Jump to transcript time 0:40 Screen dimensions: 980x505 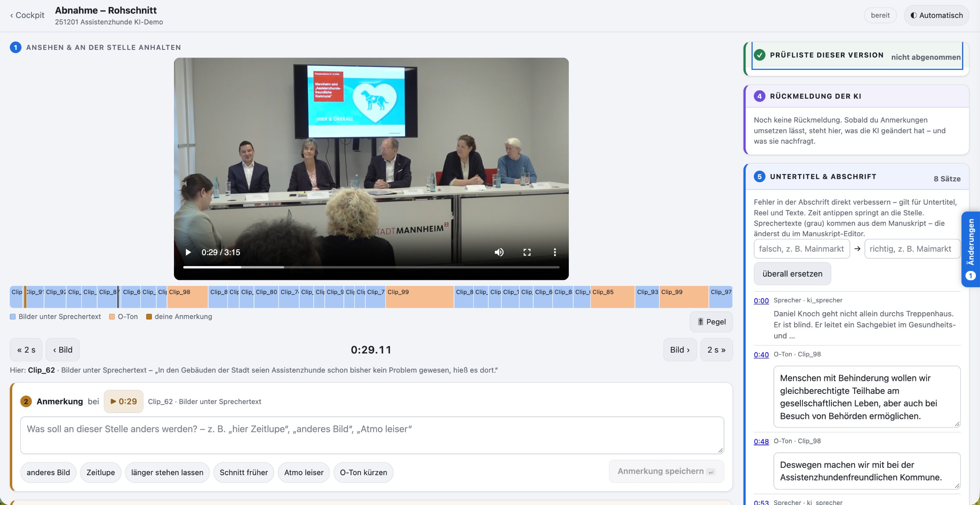pyautogui.click(x=761, y=355)
